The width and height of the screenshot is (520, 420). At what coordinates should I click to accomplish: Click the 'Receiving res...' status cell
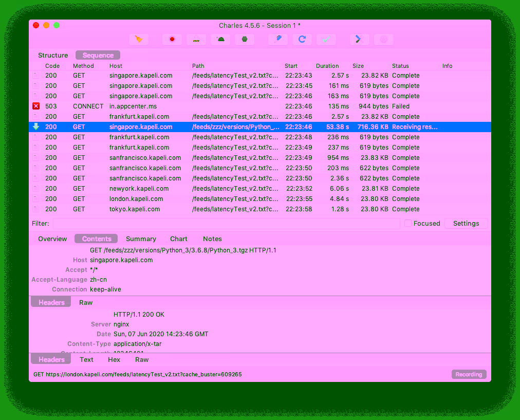click(415, 127)
